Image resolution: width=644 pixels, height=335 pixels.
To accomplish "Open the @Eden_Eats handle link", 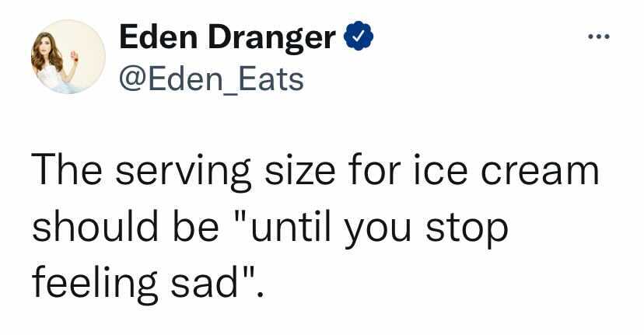I will tap(212, 79).
